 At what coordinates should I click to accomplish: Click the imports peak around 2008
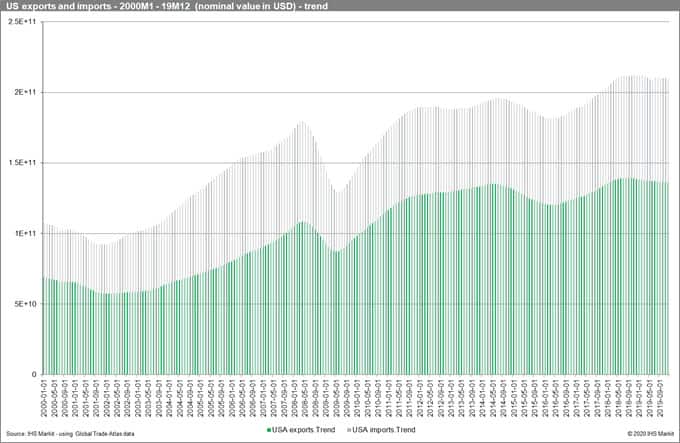point(300,125)
